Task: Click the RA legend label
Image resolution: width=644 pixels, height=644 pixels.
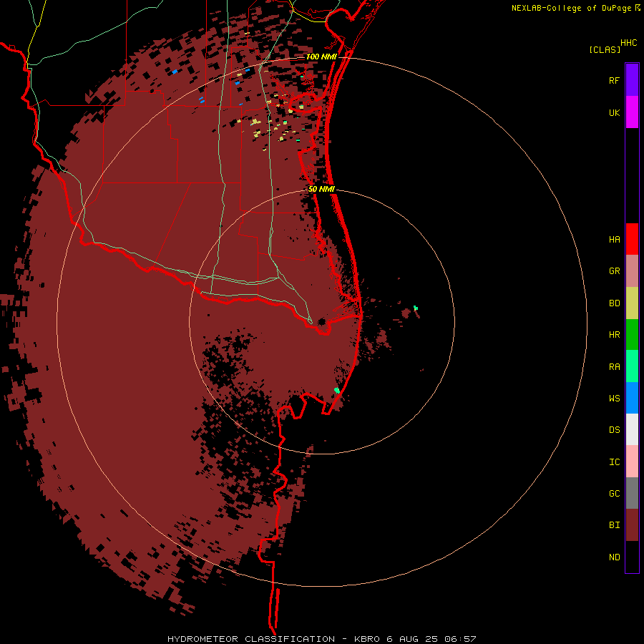Action: (x=614, y=367)
